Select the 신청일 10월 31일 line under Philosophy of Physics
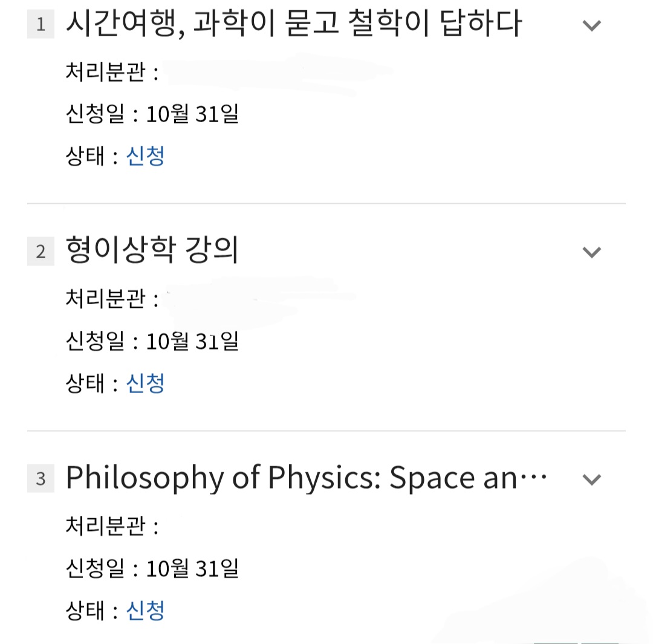 click(152, 568)
